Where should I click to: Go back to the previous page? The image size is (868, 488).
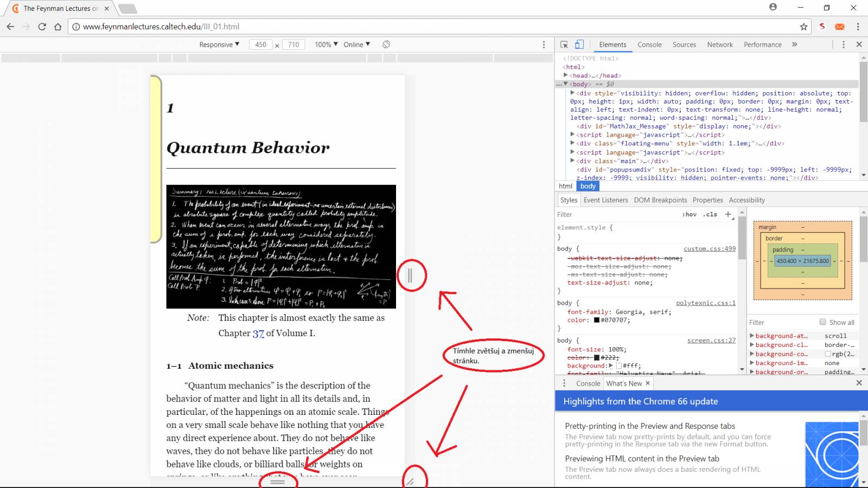point(10,27)
